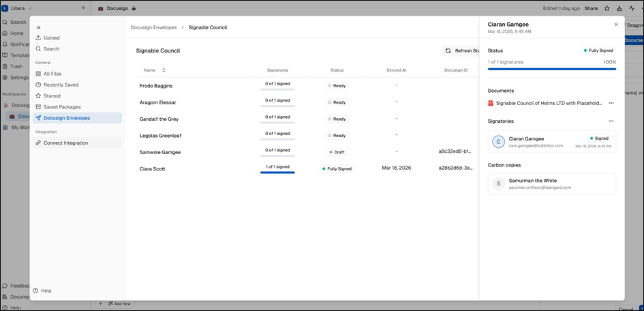The width and height of the screenshot is (644, 311).
Task: Click the plus button beside Add New
Action: tap(100, 303)
